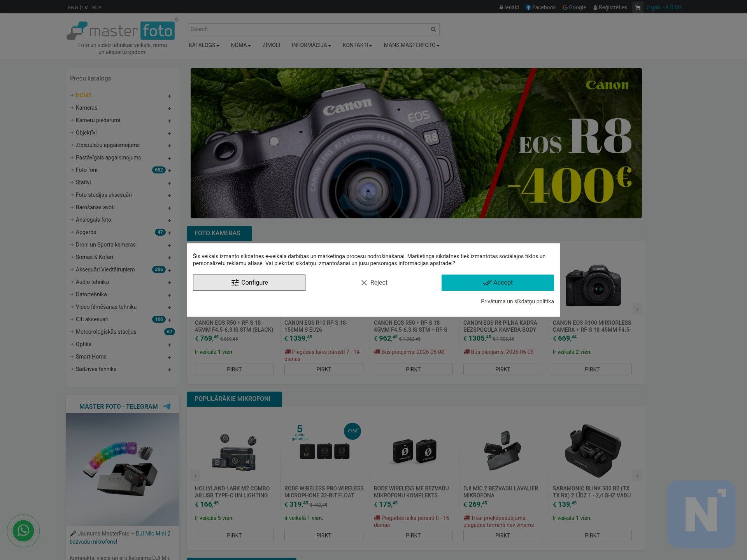Buy the Rode Wireless Pro microphone
This screenshot has height=560, width=747.
tap(324, 535)
